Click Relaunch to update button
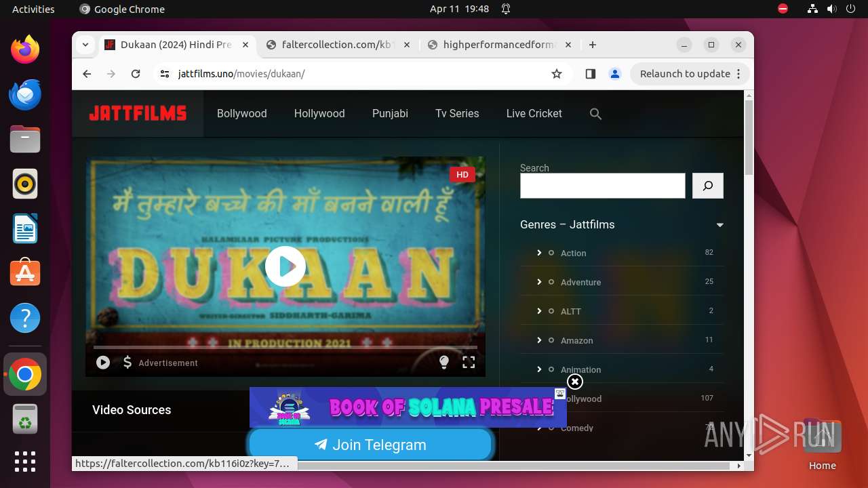The height and width of the screenshot is (488, 868). point(690,74)
